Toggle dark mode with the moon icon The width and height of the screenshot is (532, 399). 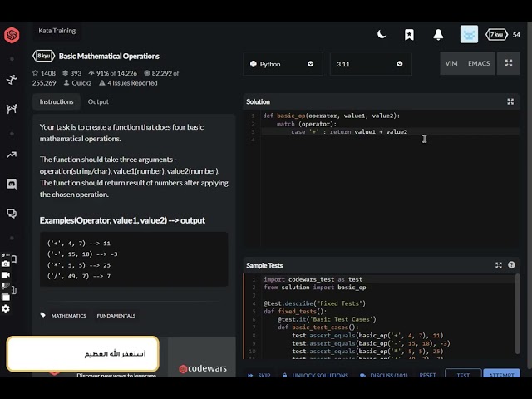point(382,34)
